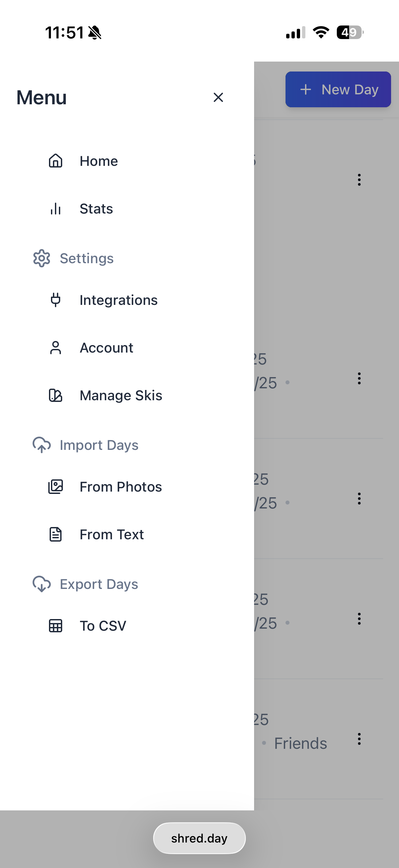Tap the Home house icon
The height and width of the screenshot is (868, 399).
click(56, 161)
